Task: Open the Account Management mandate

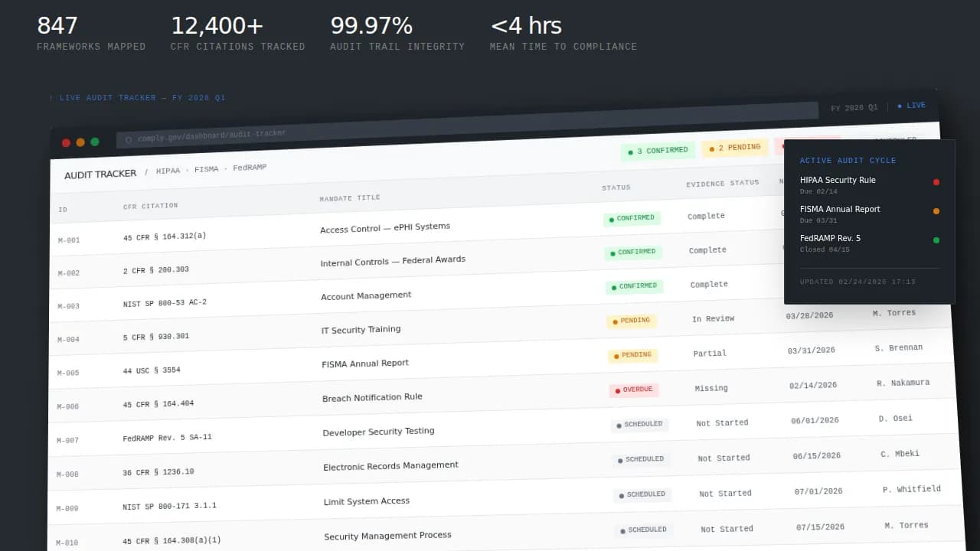Action: 366,296
